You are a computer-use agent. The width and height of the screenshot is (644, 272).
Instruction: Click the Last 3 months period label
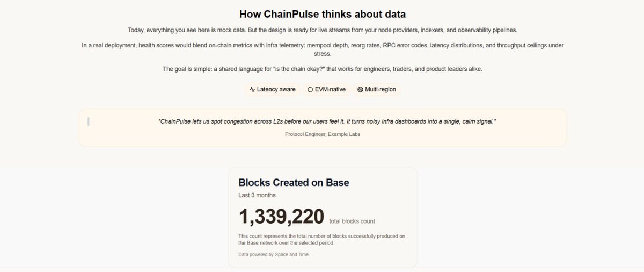pos(257,195)
